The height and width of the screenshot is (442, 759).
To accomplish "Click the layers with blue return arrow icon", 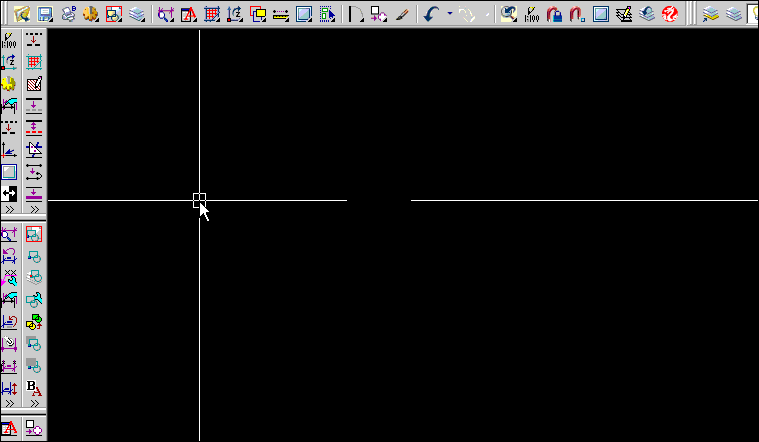I will [x=647, y=15].
